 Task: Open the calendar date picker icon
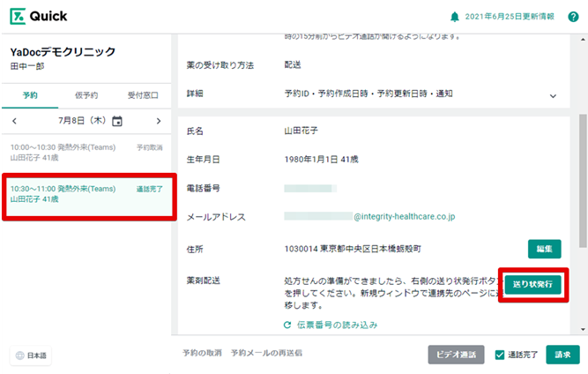(x=117, y=121)
